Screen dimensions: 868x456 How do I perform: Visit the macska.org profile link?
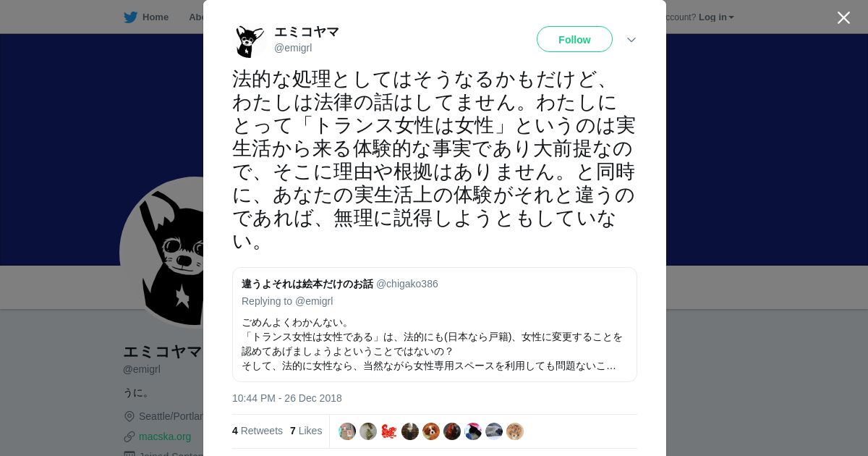pos(165,436)
